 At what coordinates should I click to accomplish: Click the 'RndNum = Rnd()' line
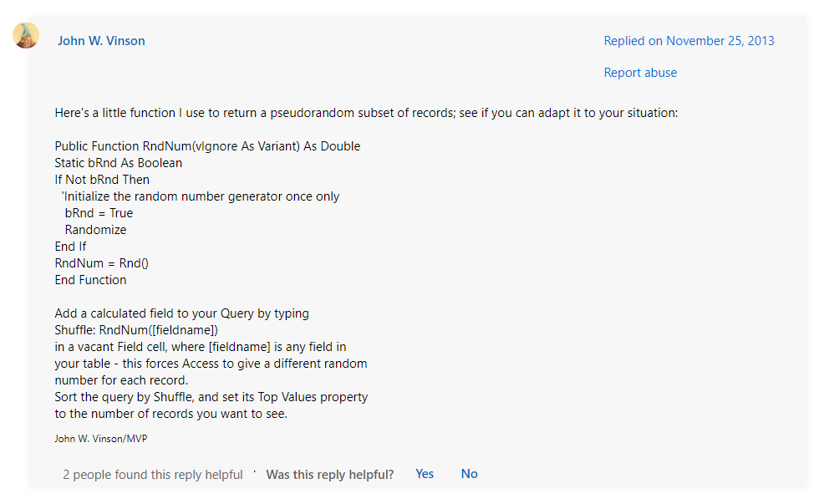(x=102, y=263)
